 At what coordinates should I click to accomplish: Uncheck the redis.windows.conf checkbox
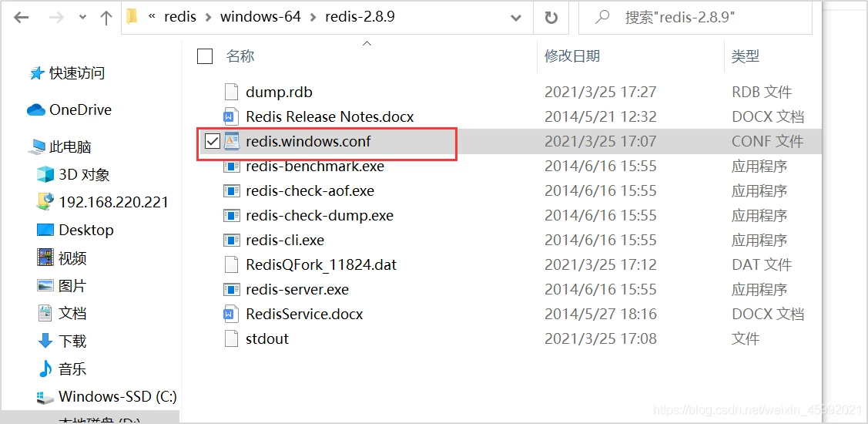coord(213,141)
